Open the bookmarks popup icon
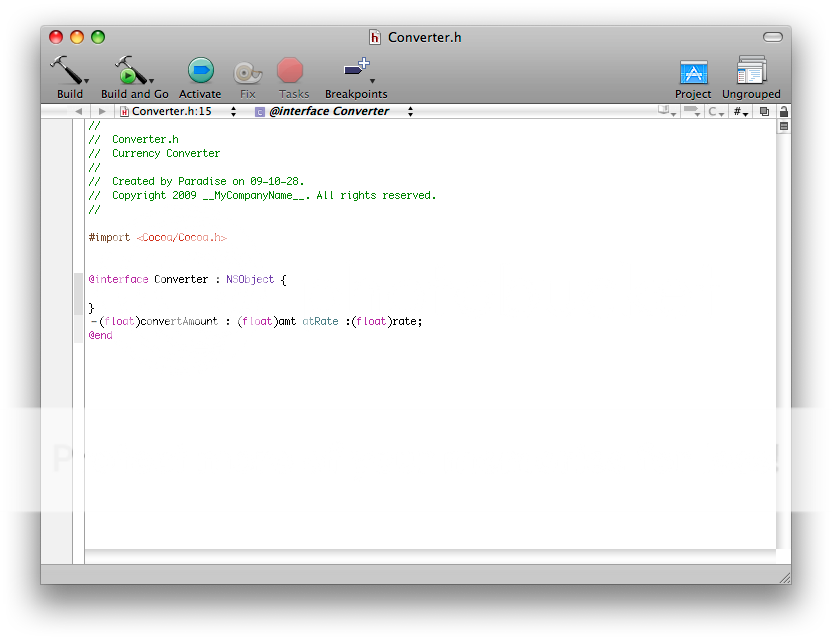Viewport: 832px width, 640px height. click(x=666, y=111)
